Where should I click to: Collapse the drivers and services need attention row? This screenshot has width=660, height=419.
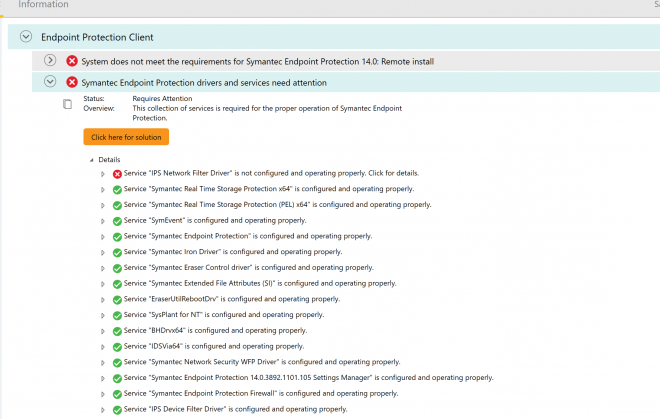point(50,81)
